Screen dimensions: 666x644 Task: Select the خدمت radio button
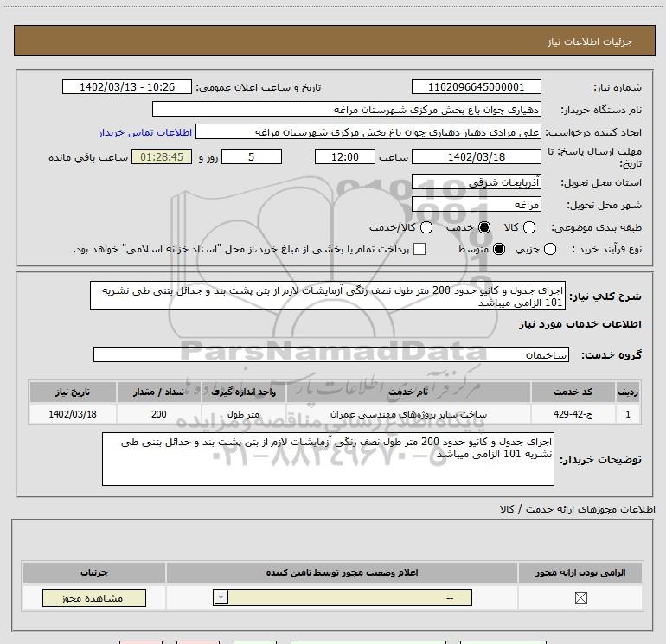coord(484,227)
